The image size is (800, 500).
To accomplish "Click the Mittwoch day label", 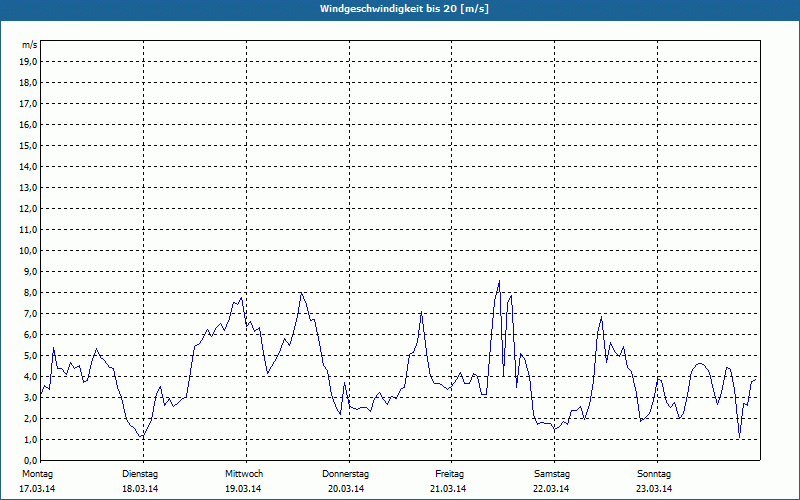I will point(244,473).
